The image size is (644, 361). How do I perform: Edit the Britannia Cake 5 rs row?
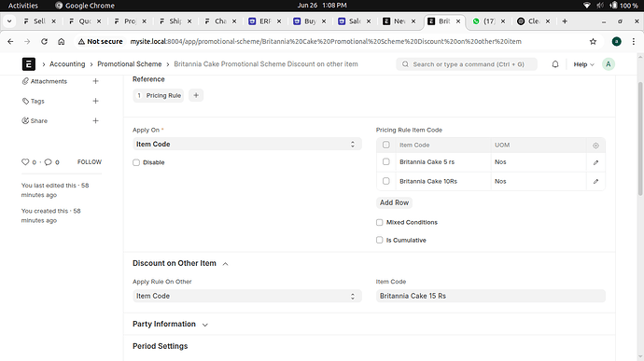click(595, 162)
